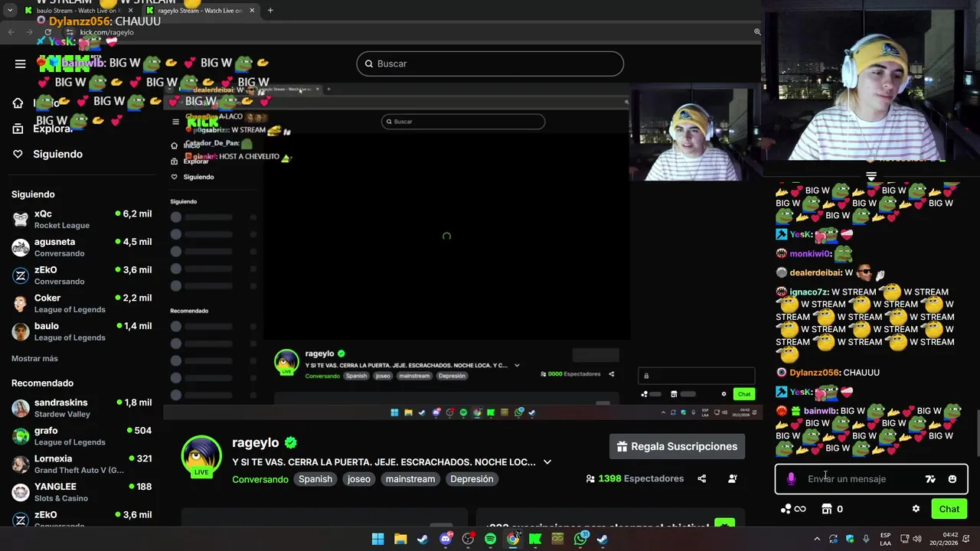Open sandraskins recommended channel
This screenshot has height=551, width=980.
(x=82, y=408)
